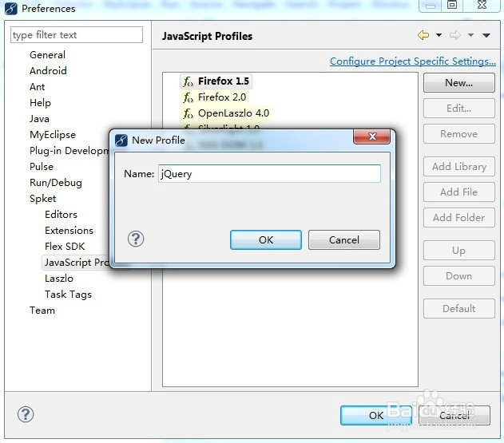504x443 pixels.
Task: Confirm the New Profile dialog with OK
Action: (266, 239)
